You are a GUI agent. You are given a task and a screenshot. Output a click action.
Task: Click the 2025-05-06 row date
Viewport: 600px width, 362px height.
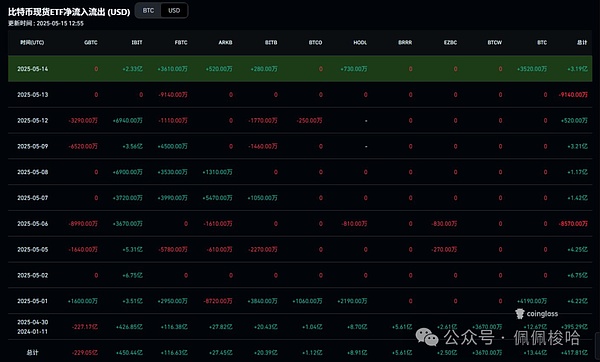[33, 223]
